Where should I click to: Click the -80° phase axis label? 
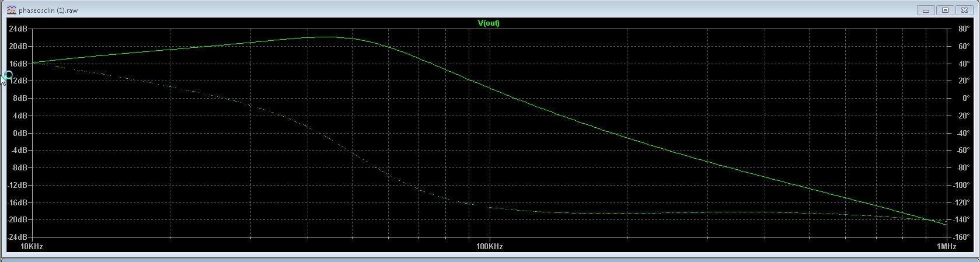pos(963,167)
